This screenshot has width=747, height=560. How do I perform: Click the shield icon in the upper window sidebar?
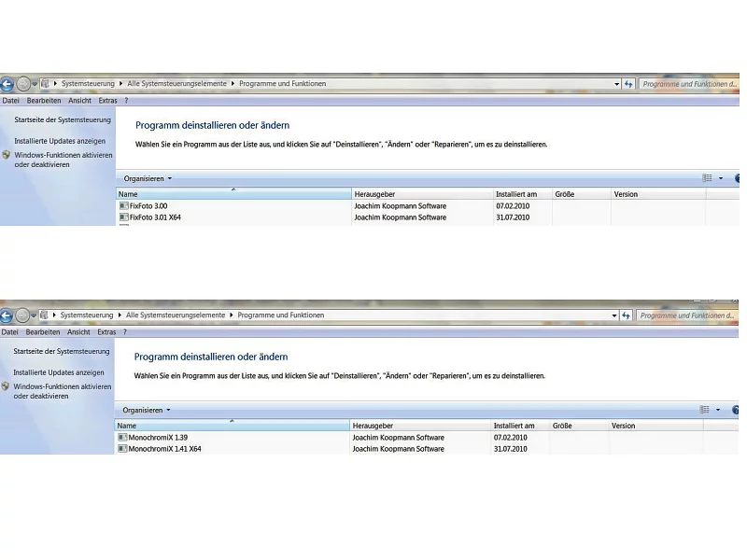click(7, 155)
